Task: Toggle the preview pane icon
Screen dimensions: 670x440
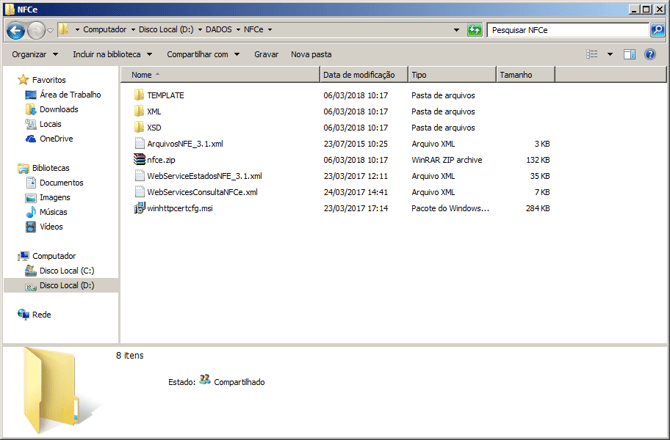Action: (629, 54)
